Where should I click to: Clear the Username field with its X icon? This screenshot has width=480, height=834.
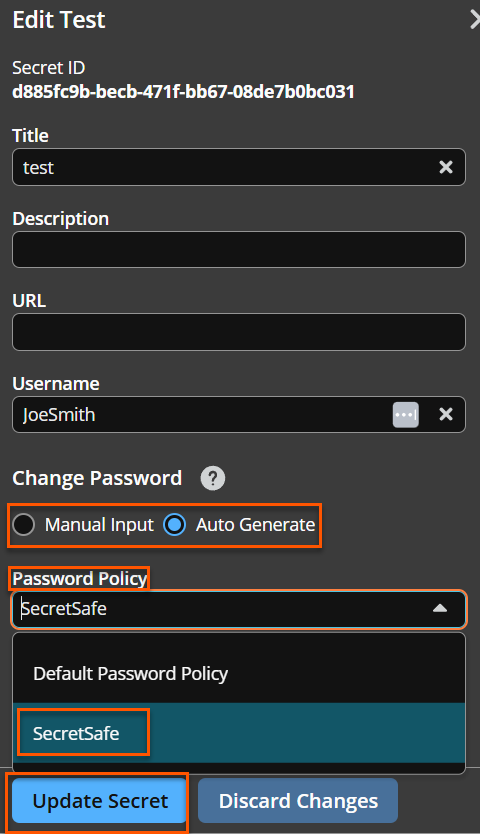coord(445,414)
